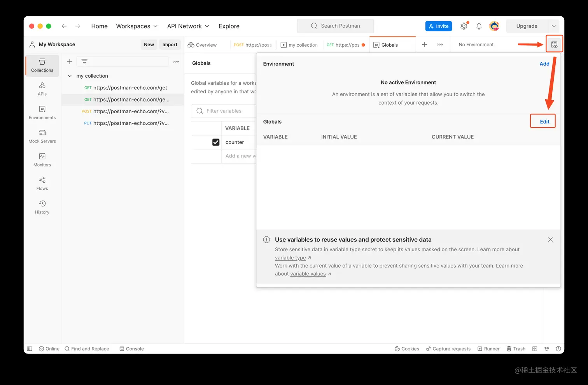
Task: Click the New button
Action: pos(149,44)
